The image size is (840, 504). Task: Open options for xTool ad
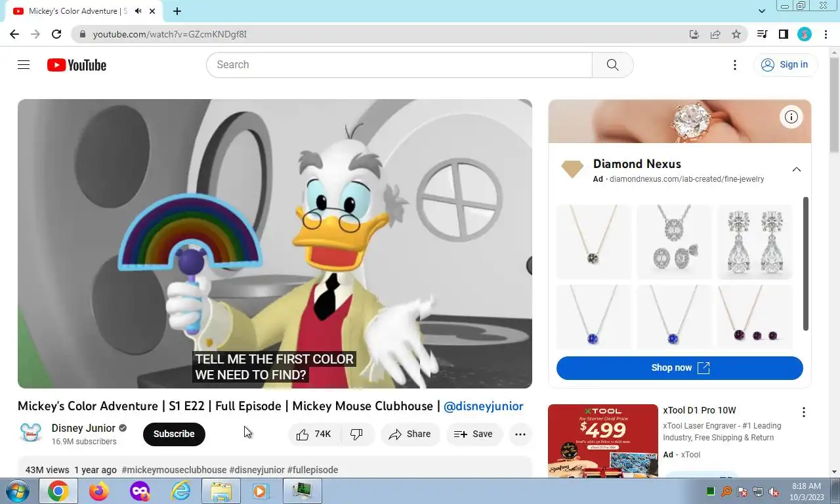tap(803, 412)
